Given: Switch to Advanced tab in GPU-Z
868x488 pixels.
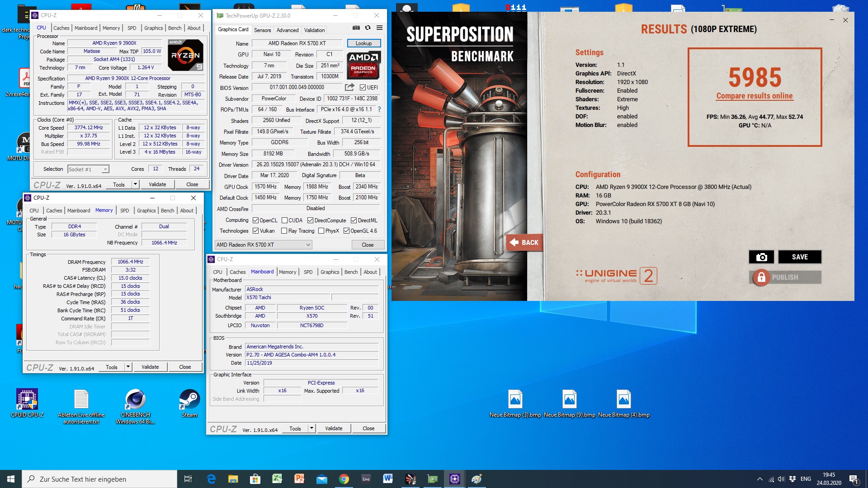Looking at the screenshot, I should click(288, 30).
